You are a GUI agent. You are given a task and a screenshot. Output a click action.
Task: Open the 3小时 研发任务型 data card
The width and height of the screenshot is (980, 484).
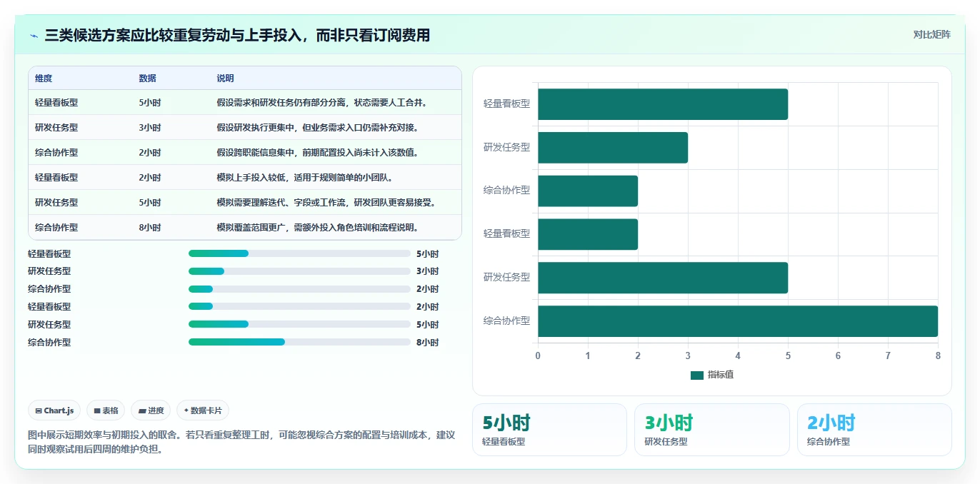(x=712, y=430)
